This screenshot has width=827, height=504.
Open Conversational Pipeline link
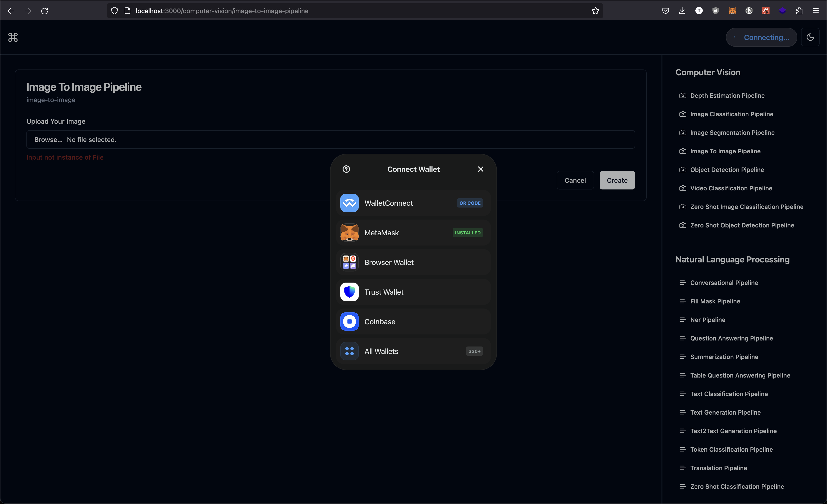click(724, 283)
